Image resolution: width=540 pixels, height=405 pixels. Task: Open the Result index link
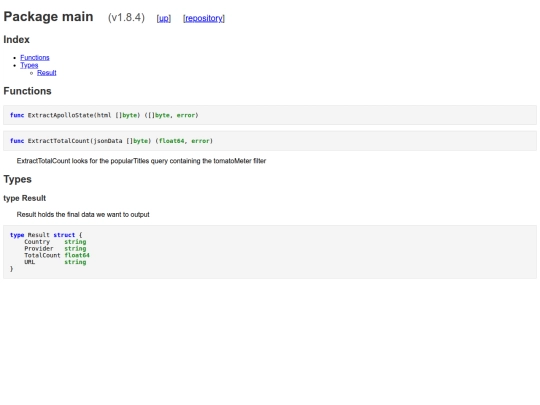pyautogui.click(x=47, y=73)
